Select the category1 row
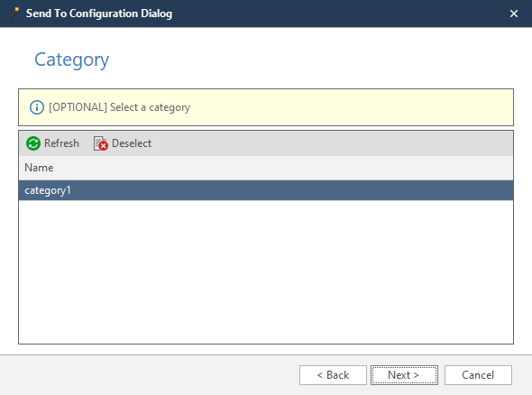Image resolution: width=532 pixels, height=395 pixels. 266,190
